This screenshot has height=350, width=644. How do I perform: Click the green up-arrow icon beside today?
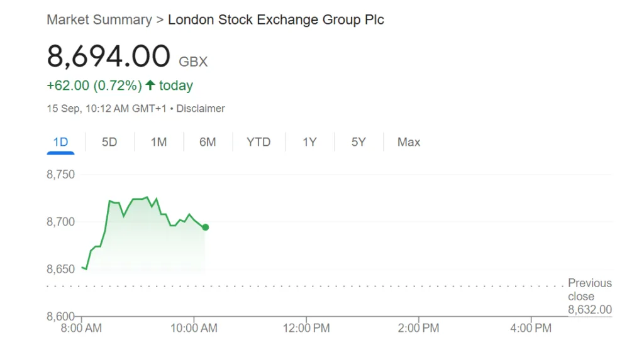(150, 85)
